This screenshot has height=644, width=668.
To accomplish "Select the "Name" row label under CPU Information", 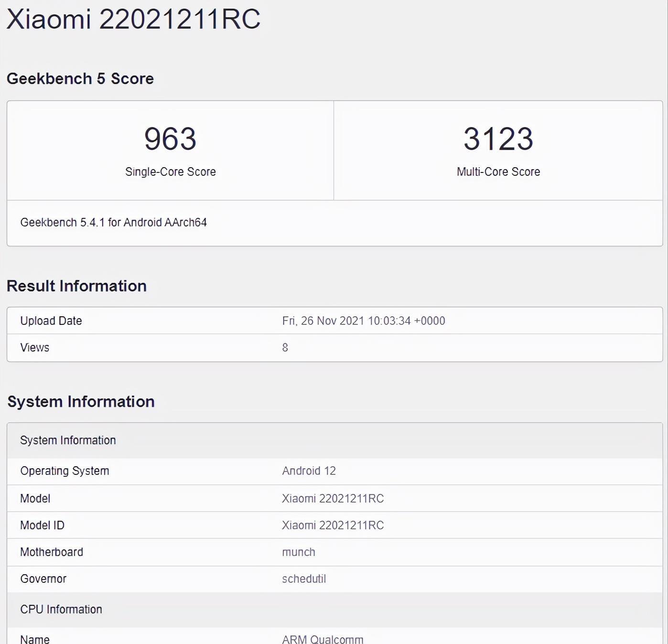I will tap(35, 639).
